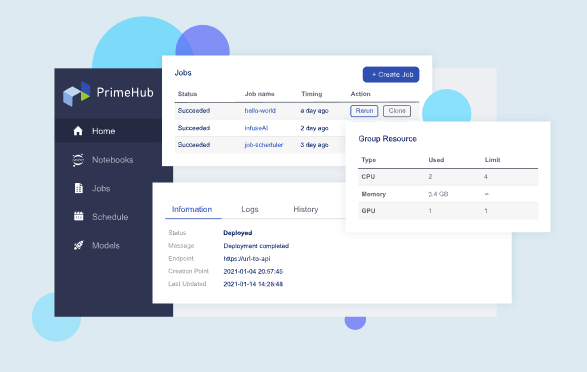Click the CPU row label
This screenshot has width=587, height=372.
(368, 177)
